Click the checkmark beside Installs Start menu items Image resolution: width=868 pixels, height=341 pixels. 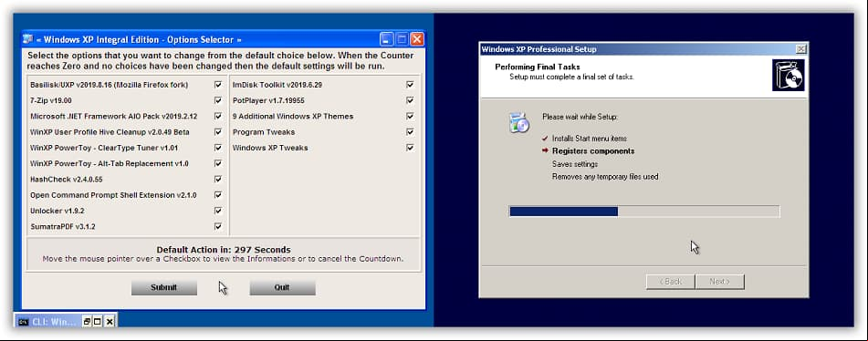tap(545, 139)
